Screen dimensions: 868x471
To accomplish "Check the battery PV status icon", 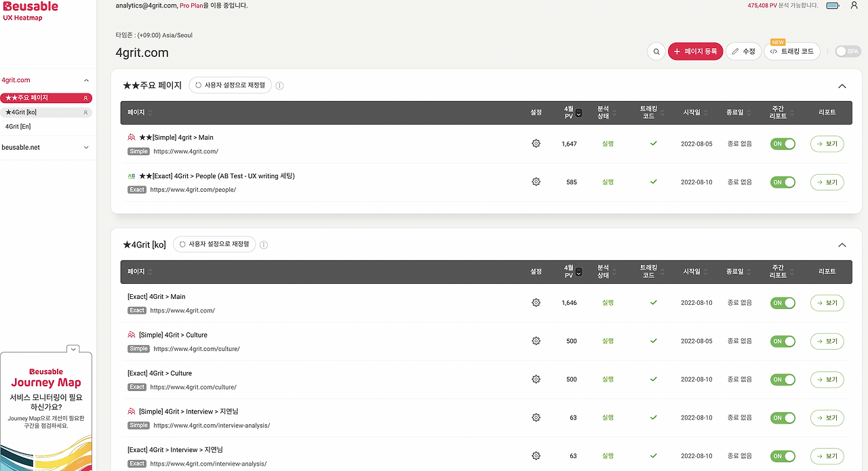I will click(832, 5).
